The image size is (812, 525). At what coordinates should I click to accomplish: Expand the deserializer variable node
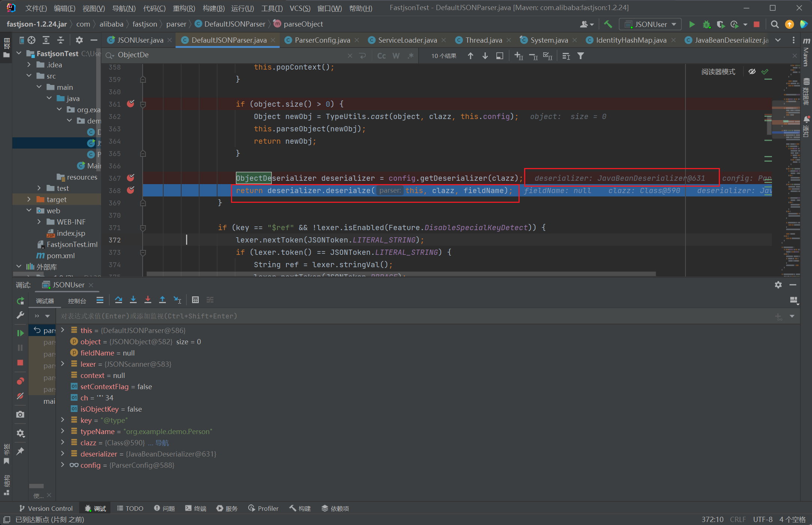coord(63,454)
